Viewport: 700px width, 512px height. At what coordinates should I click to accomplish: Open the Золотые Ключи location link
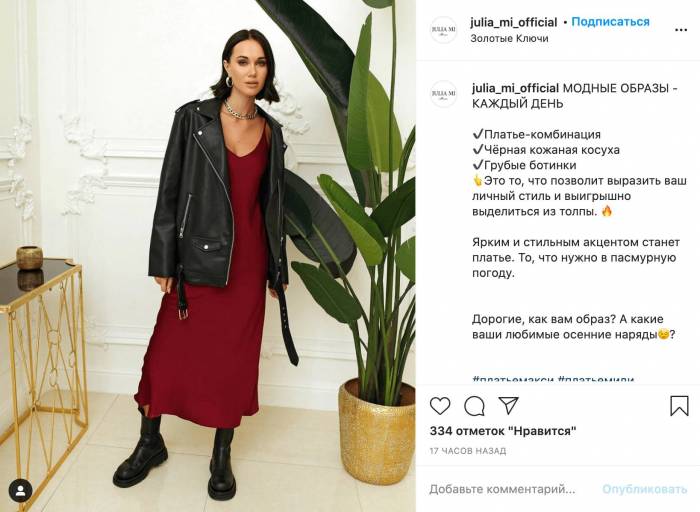509,38
